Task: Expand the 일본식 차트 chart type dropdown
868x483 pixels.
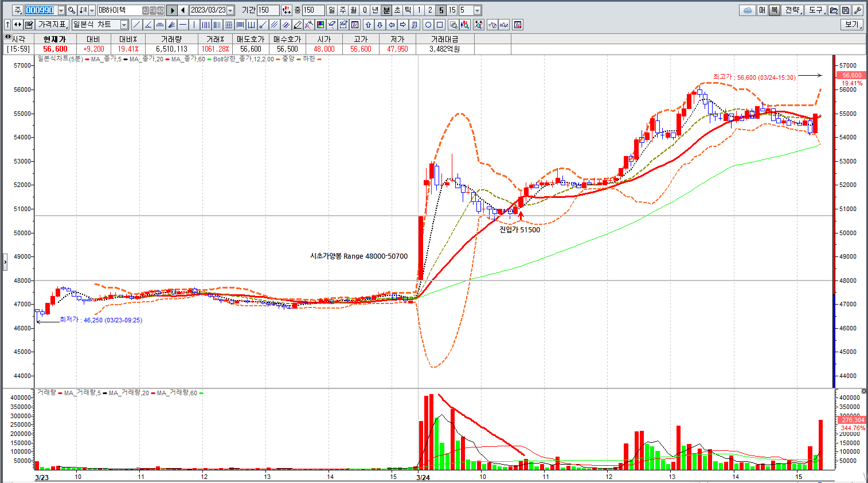Action: point(124,25)
